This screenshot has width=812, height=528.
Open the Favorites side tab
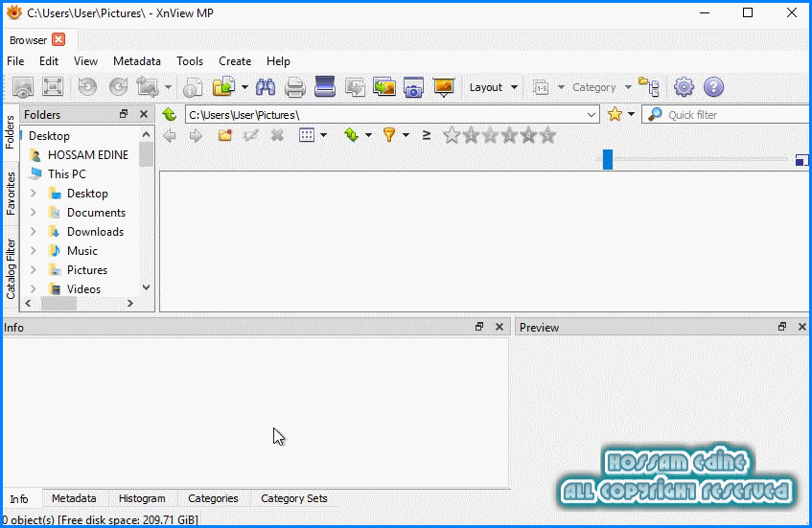(x=11, y=194)
